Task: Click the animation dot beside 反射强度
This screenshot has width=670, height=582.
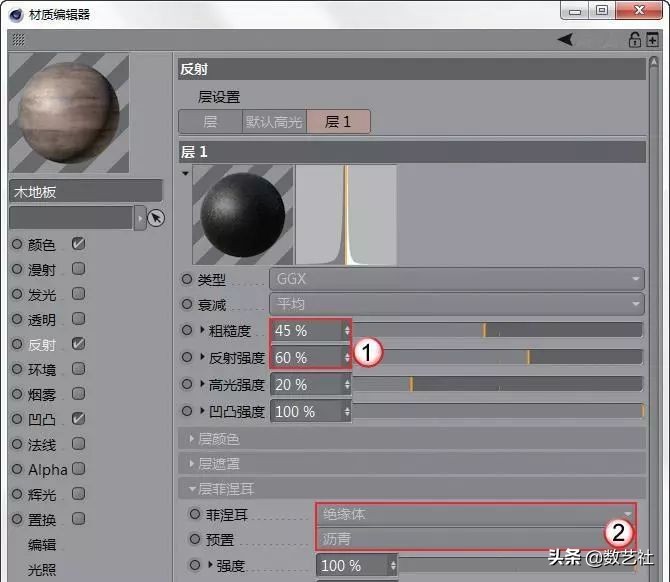Action: (x=187, y=357)
